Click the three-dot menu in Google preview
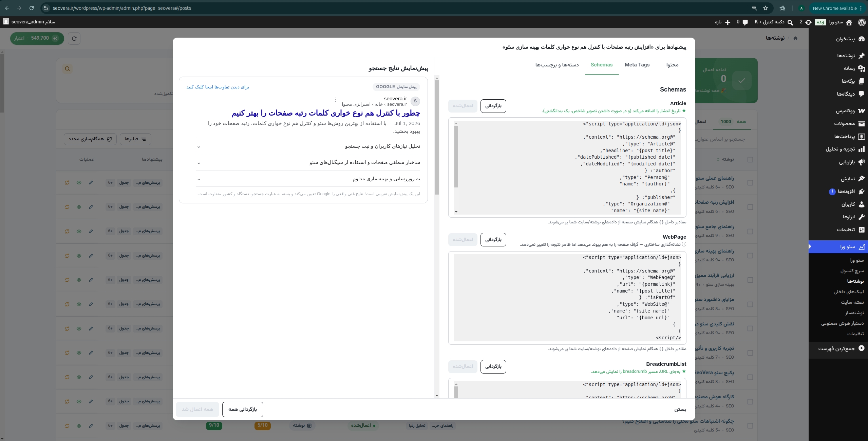This screenshot has width=868, height=441. [335, 100]
